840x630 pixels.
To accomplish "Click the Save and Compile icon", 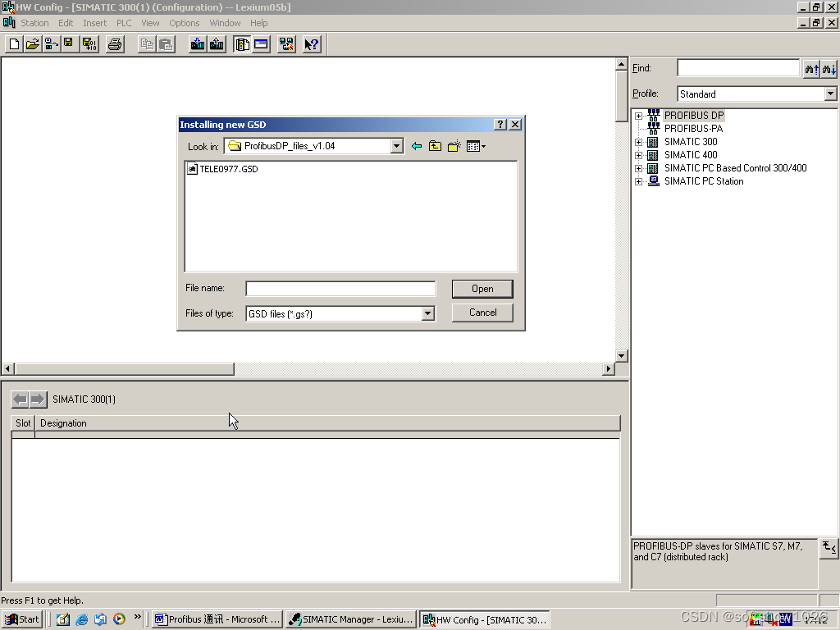I will point(89,44).
